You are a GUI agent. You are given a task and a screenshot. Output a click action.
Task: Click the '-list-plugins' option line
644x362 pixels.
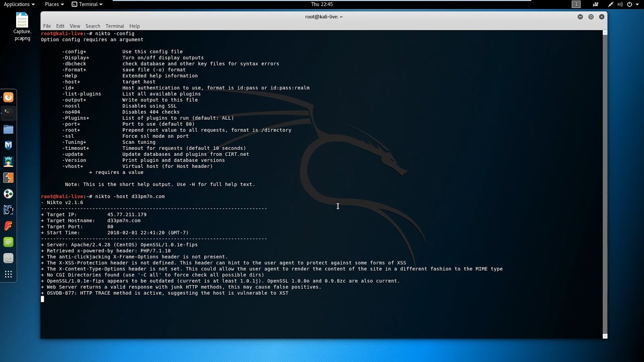(131, 94)
